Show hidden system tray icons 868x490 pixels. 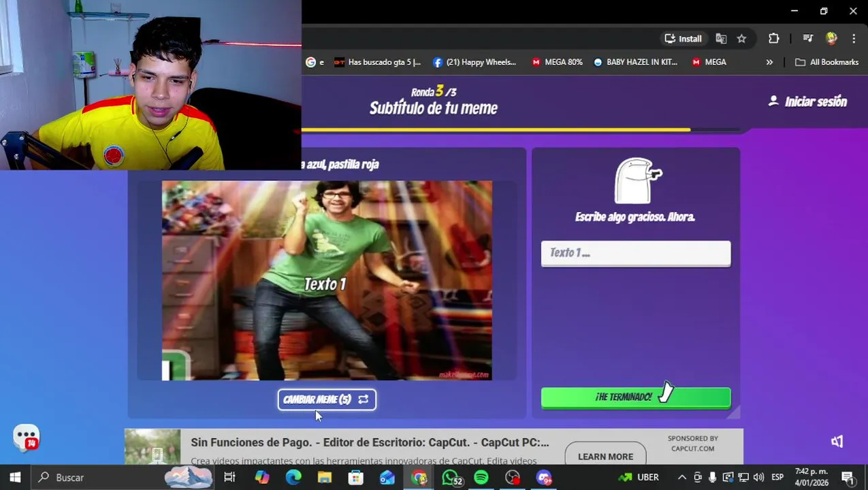point(682,478)
